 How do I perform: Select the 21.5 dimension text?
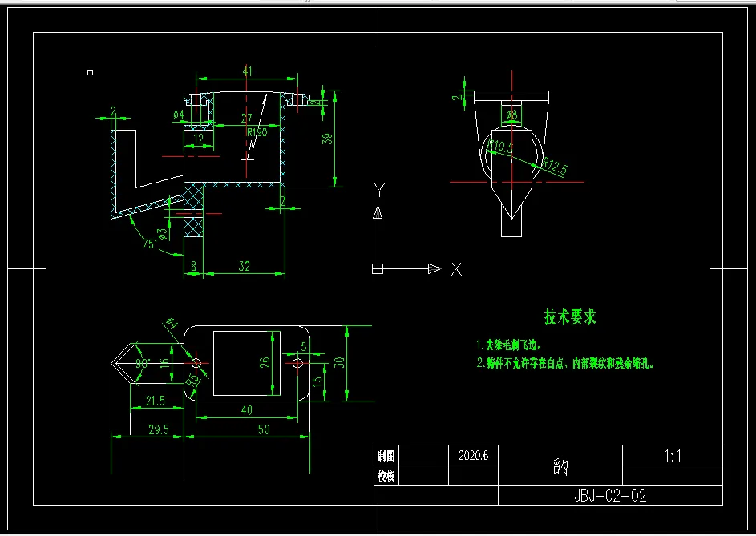(x=156, y=401)
